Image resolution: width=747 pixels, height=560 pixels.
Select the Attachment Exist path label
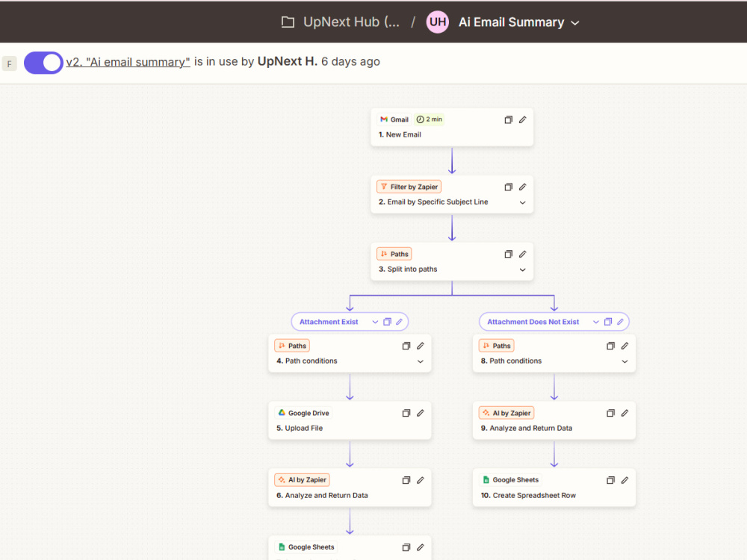[329, 322]
